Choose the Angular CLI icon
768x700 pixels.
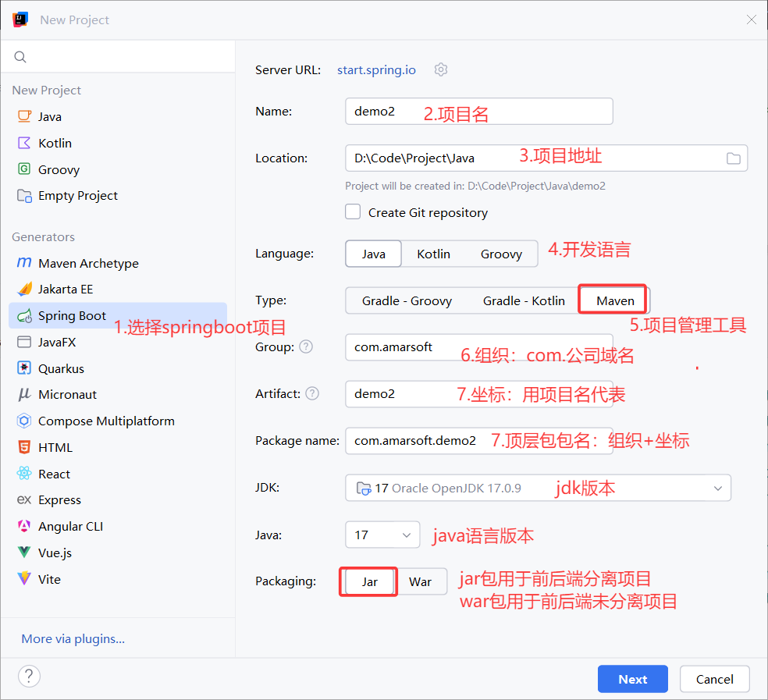pos(24,526)
